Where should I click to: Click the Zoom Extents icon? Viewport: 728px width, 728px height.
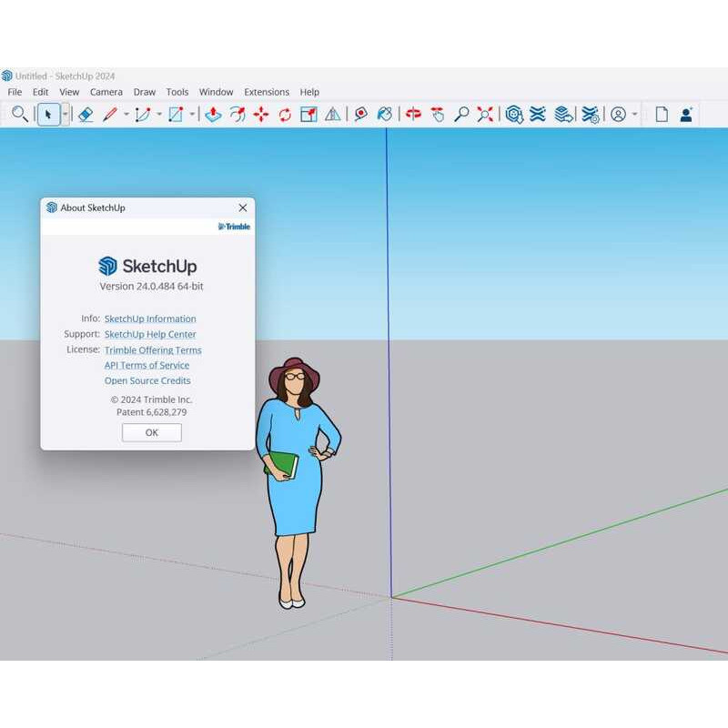483,115
